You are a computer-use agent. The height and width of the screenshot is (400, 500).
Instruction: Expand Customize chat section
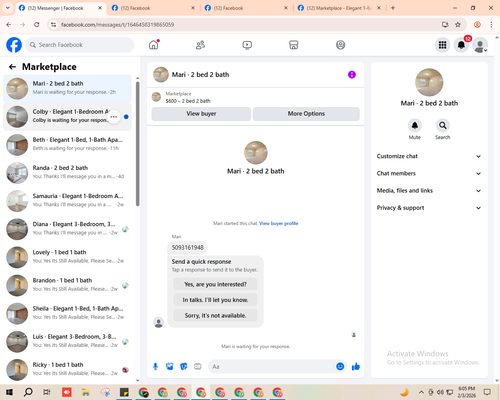pos(429,156)
